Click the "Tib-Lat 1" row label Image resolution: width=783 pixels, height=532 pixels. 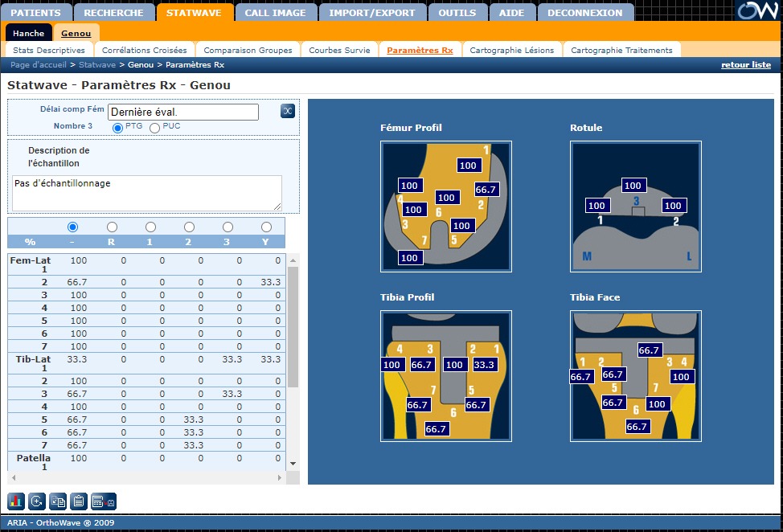(x=34, y=363)
